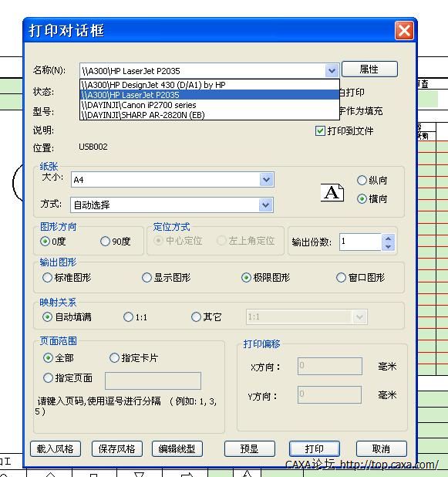Click the USB002 location text

click(93, 147)
